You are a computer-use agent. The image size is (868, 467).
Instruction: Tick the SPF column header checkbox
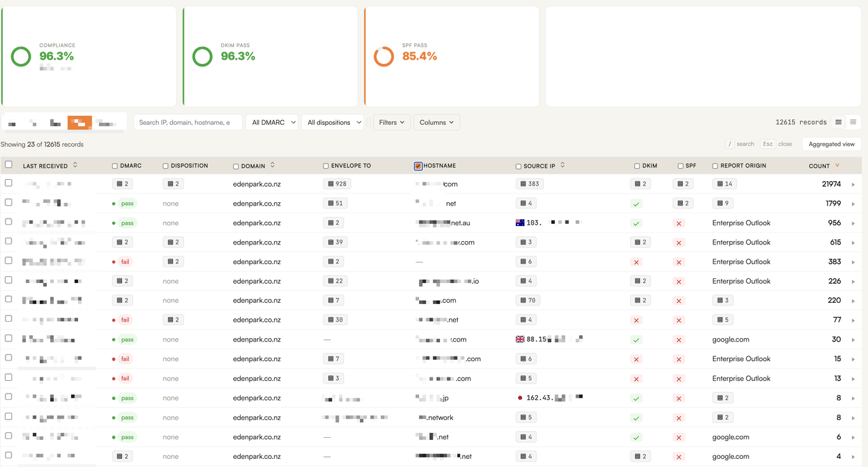[681, 166]
